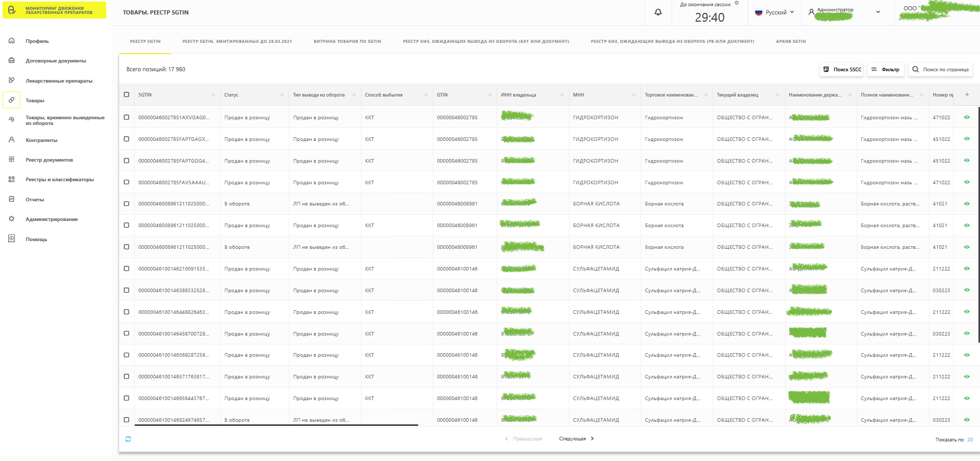Expand the Администратор user dropdown
This screenshot has width=980, height=461.
(878, 12)
